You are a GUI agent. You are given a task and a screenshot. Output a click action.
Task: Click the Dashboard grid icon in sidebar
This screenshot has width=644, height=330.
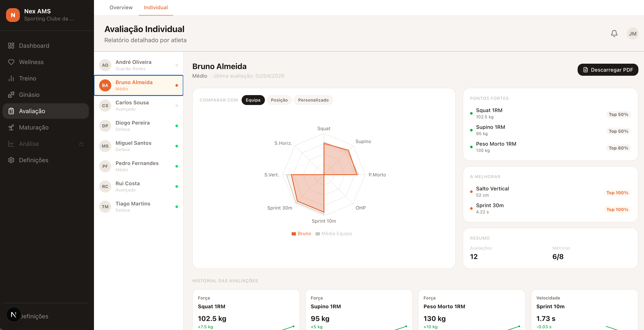(x=11, y=46)
